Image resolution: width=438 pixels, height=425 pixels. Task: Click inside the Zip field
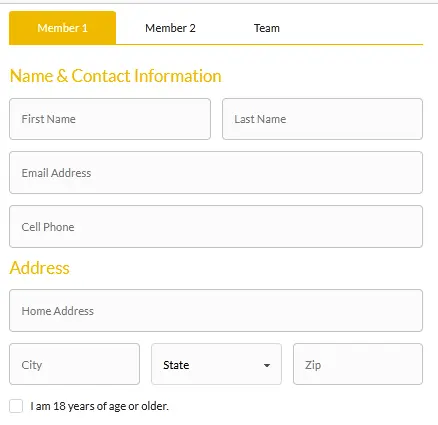coord(358,364)
